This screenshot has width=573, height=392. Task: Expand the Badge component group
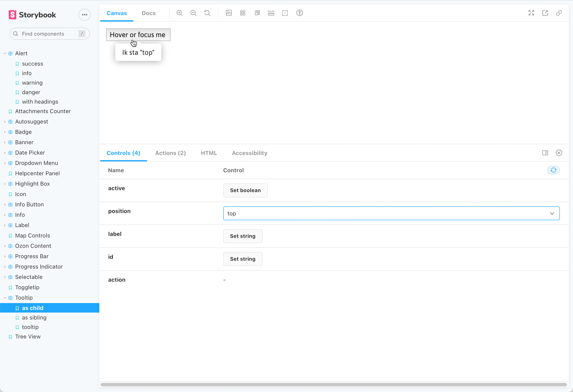click(5, 132)
